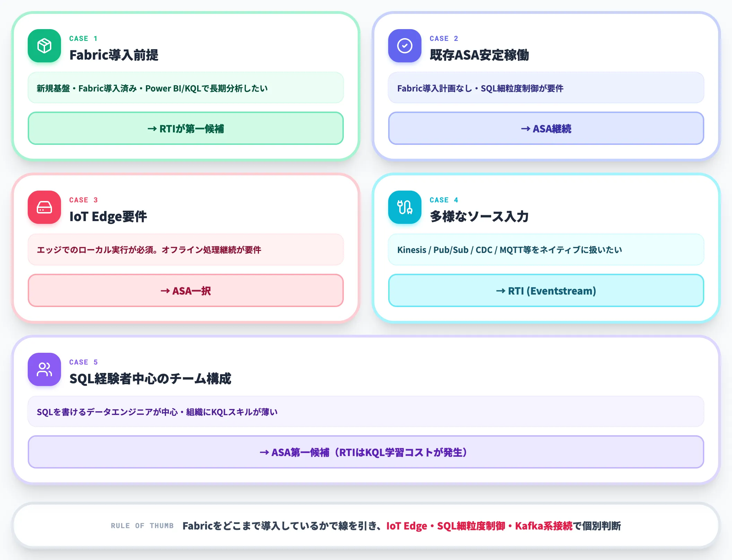Click the red 'IoT Edge' text in footer
The height and width of the screenshot is (560, 732).
point(407,526)
